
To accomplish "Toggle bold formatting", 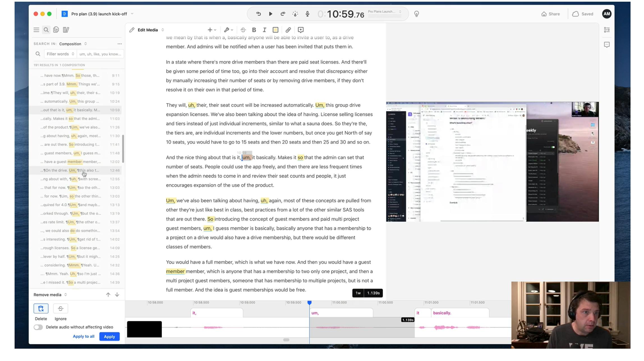I will tap(254, 30).
